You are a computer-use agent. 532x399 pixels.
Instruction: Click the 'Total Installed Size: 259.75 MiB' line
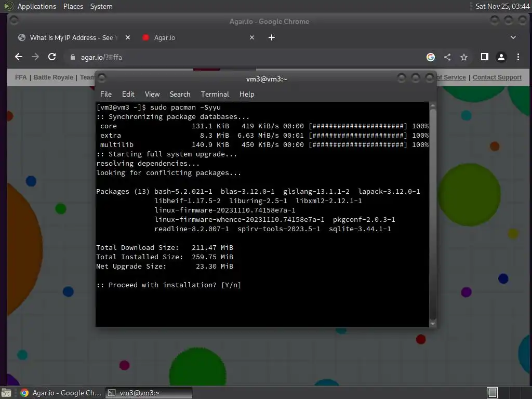point(165,257)
